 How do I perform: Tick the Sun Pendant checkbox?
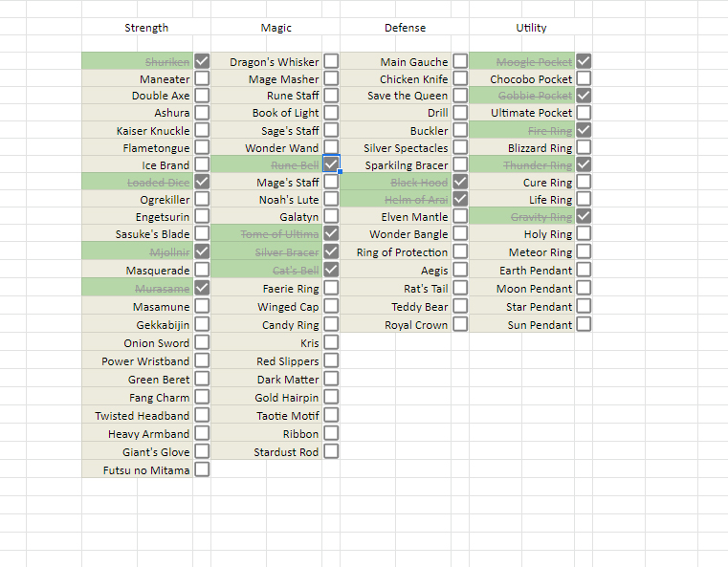click(584, 324)
